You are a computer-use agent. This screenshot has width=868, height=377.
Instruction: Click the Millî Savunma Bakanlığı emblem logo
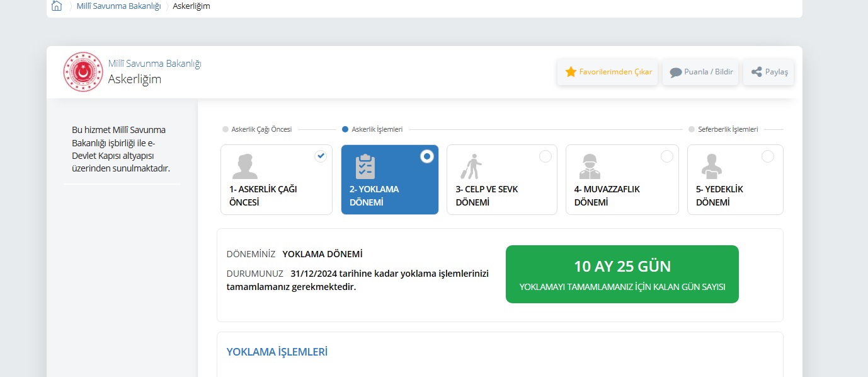[x=83, y=72]
